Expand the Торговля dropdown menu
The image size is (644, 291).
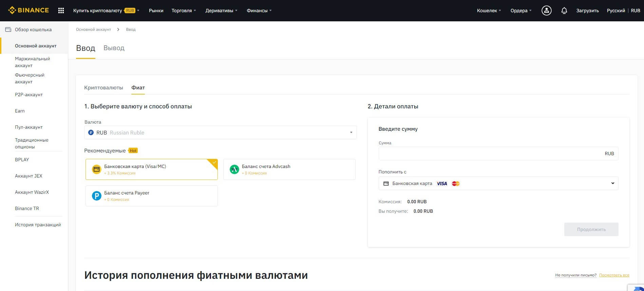click(x=184, y=11)
